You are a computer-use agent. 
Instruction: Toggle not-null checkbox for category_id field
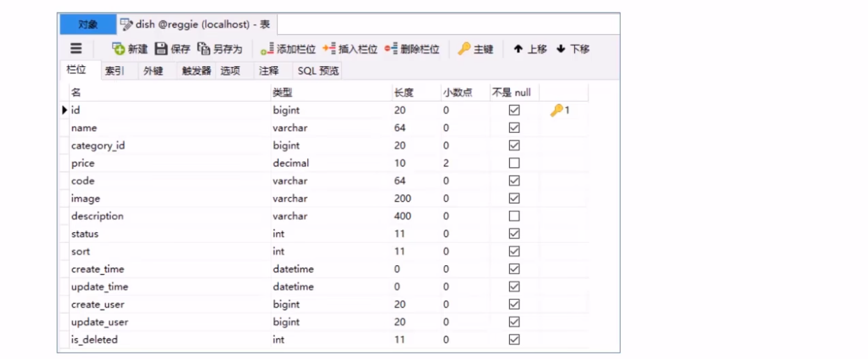(x=514, y=145)
